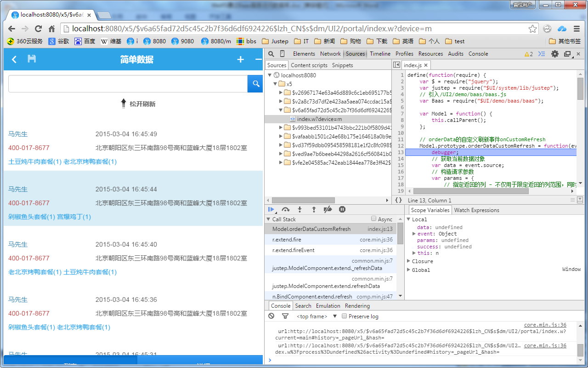Deactivate breakpoints icon in debugger toolbar
This screenshot has width=588, height=368.
(x=328, y=209)
